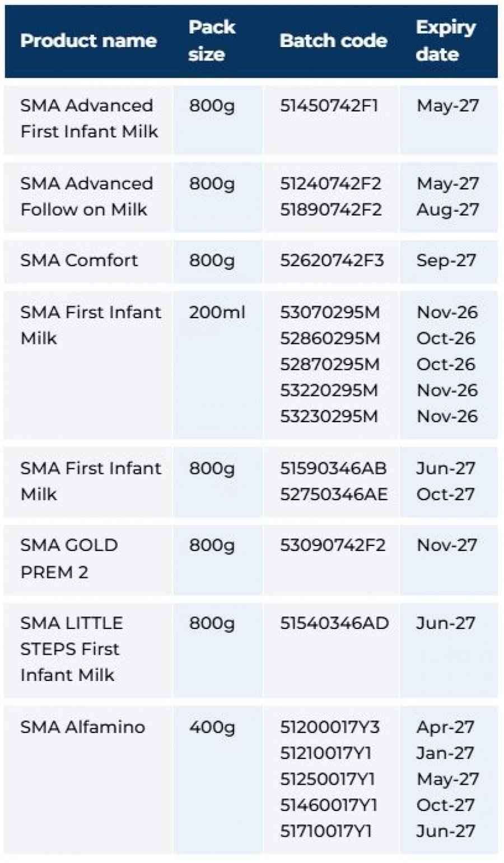Click batch code 52620742F3
This screenshot has width=504, height=863.
click(332, 260)
